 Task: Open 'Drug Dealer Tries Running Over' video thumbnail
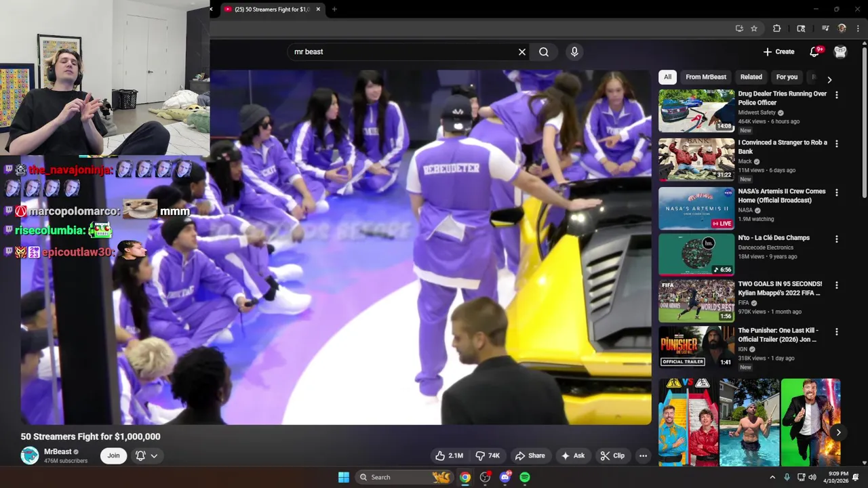[x=696, y=110]
